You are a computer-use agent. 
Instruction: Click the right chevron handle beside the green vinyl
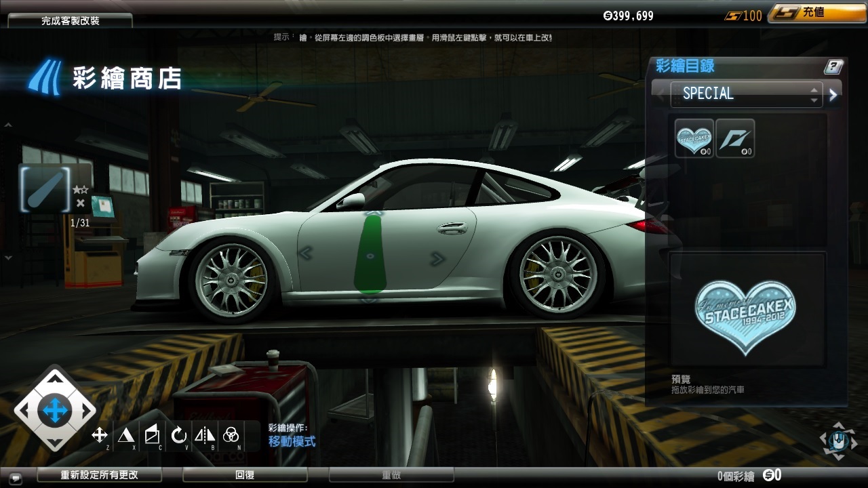437,258
